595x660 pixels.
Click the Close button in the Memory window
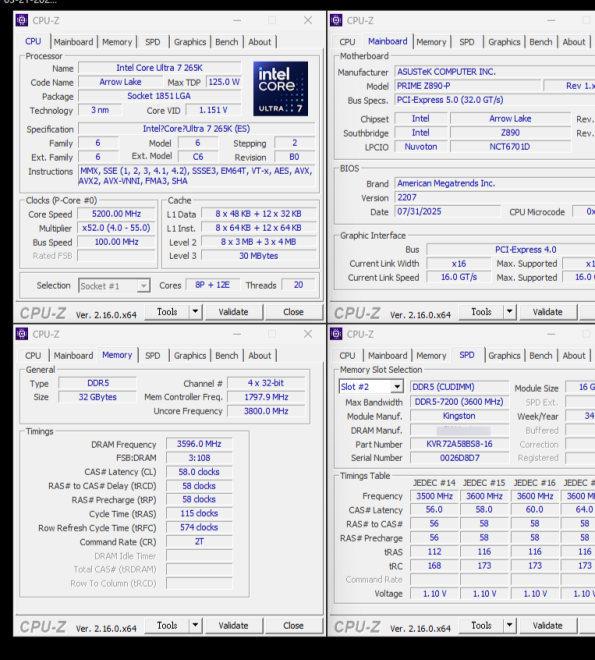[x=293, y=625]
